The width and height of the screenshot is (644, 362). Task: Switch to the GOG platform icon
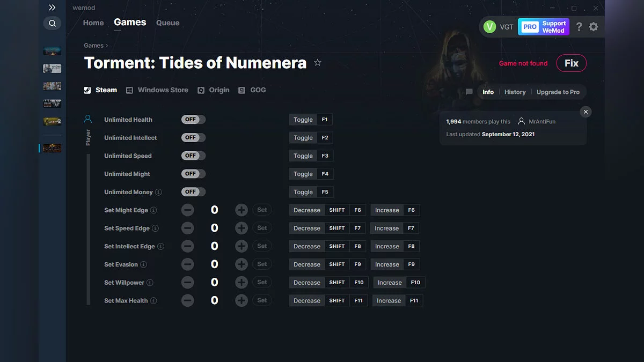(243, 90)
